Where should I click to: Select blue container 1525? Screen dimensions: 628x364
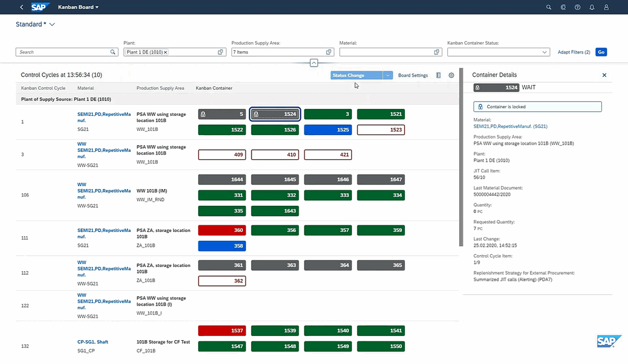coord(328,130)
